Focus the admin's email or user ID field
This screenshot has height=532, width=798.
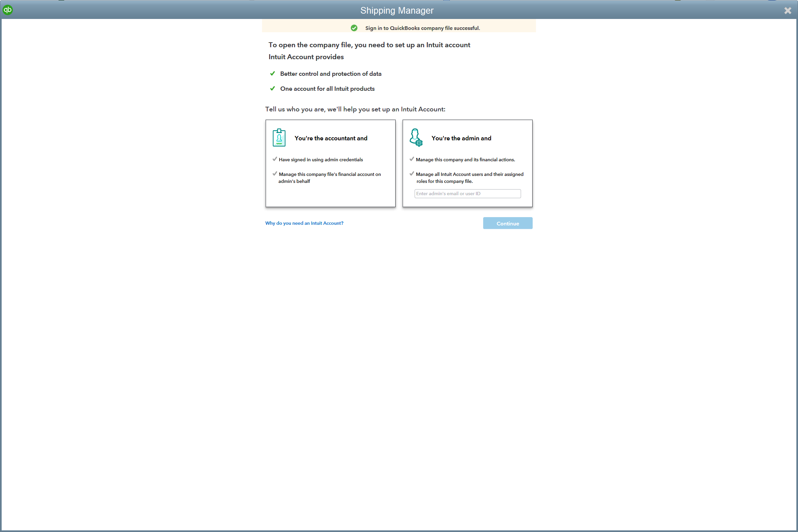[467, 194]
